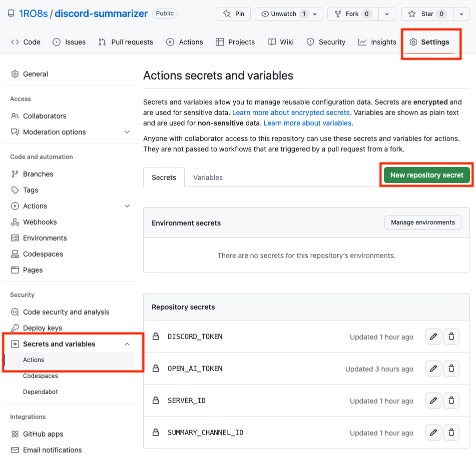The image size is (476, 459).
Task: Click 'Updated 3 hours ago' text
Action: tap(379, 369)
